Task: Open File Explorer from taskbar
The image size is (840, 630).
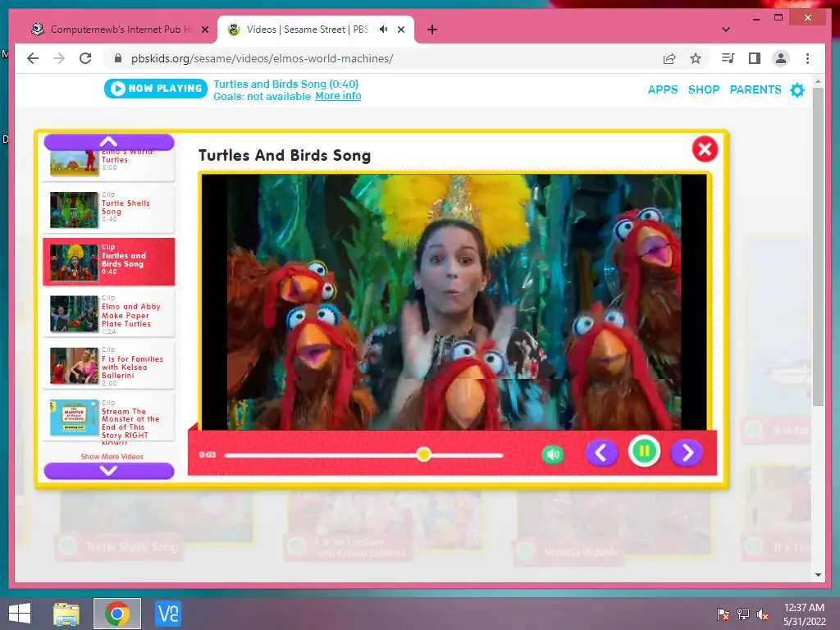Action: point(66,614)
